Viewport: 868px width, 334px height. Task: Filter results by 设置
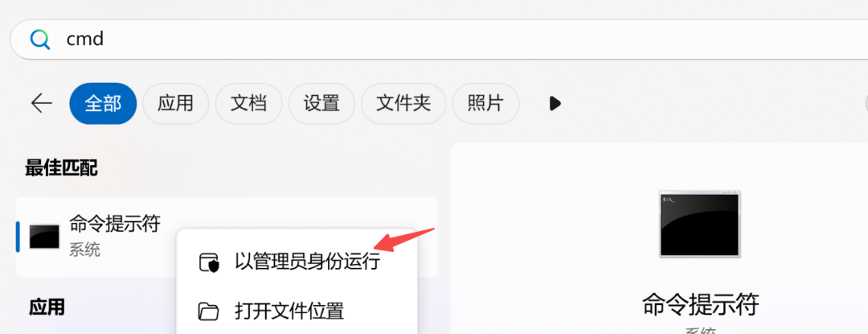tap(321, 104)
